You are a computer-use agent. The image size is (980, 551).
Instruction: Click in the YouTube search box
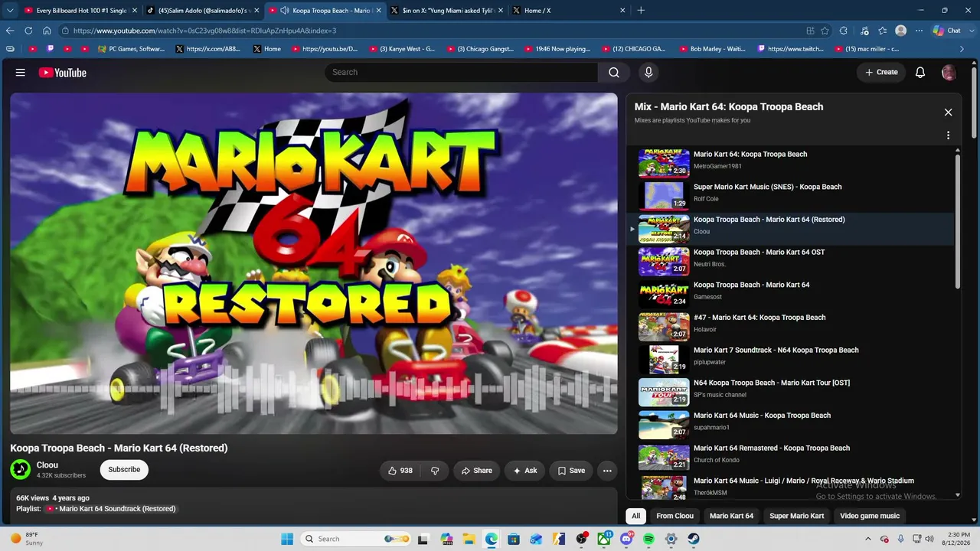pos(461,72)
